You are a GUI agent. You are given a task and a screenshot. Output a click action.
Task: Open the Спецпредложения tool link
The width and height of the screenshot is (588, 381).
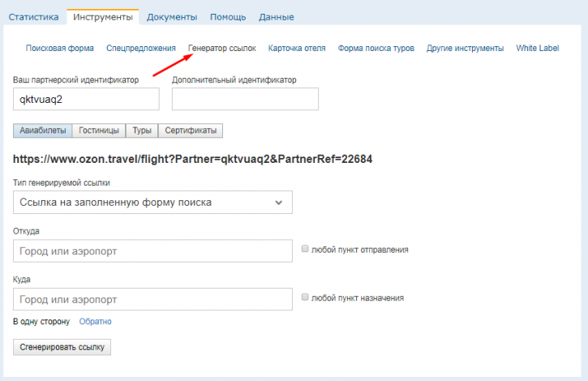140,48
